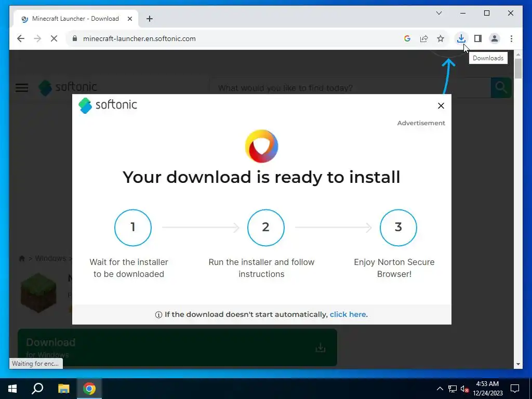The height and width of the screenshot is (399, 532).
Task: Minimize the Chrome window
Action: pos(463,13)
